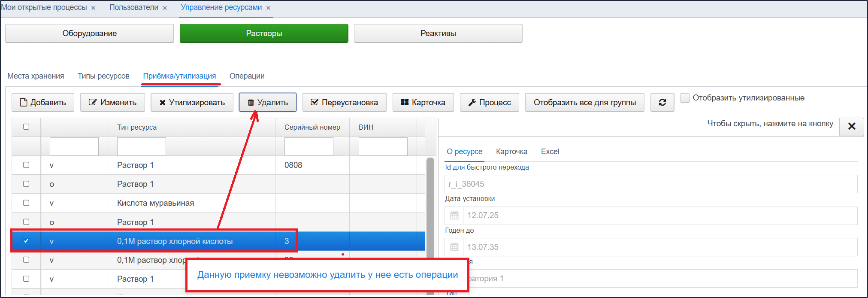Sort by the Серийный номер column header
This screenshot has width=868, height=298.
click(312, 127)
